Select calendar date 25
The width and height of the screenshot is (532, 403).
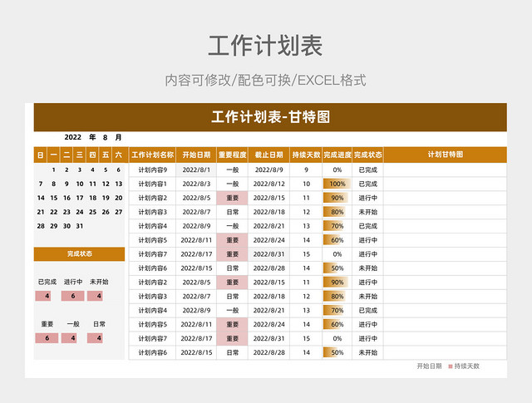pyautogui.click(x=92, y=212)
